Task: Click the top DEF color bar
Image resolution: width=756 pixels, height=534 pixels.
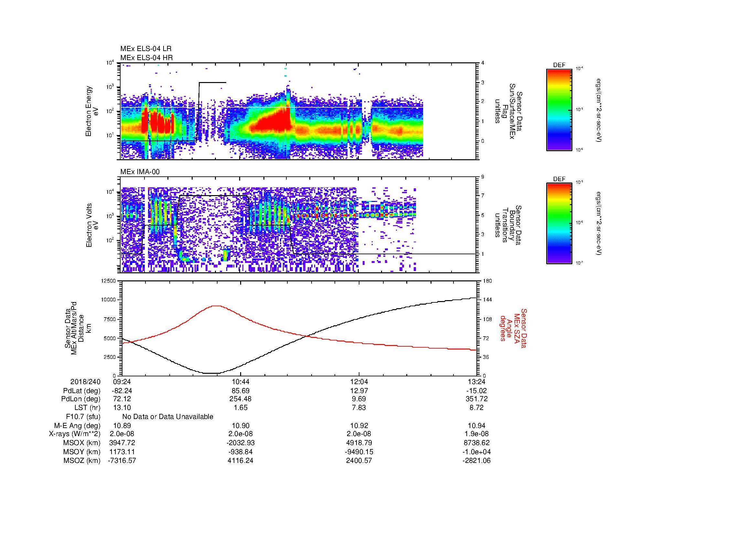Action: [x=559, y=110]
